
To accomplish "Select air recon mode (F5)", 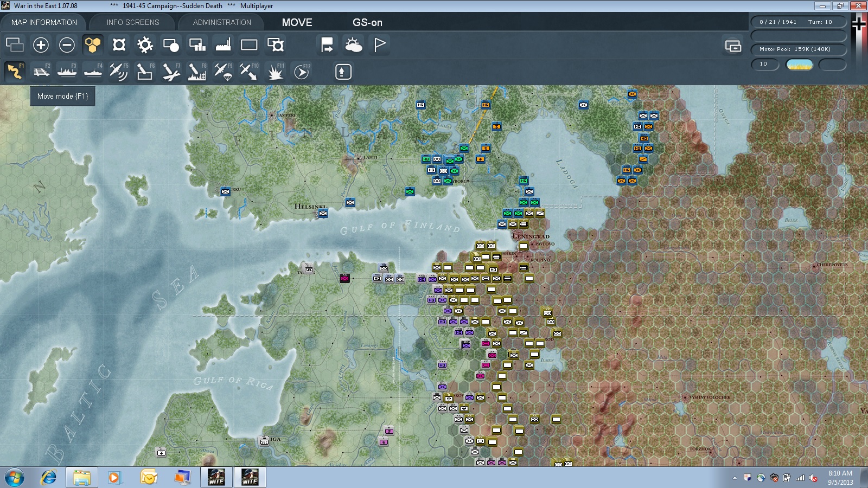I will pos(119,72).
